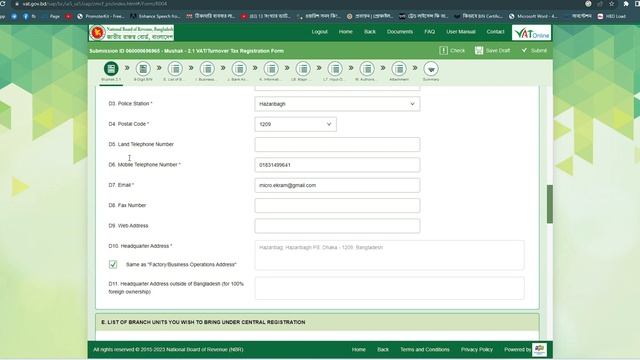The image size is (640, 360).
Task: Click the D3. Police Station label
Action: (131, 104)
